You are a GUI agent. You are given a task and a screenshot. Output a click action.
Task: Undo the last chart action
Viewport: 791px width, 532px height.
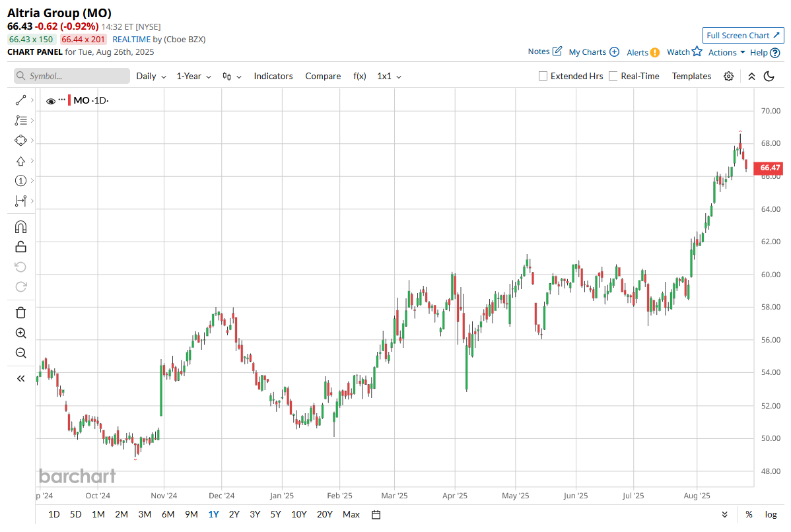click(20, 267)
